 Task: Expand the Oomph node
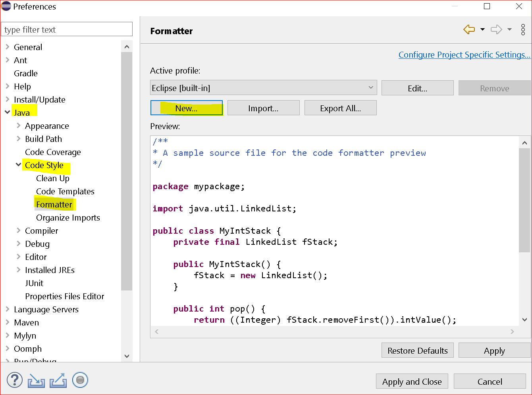7,349
